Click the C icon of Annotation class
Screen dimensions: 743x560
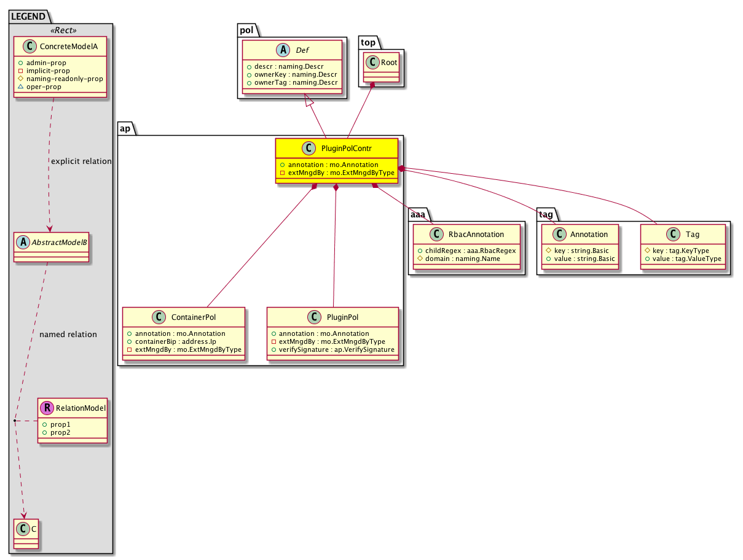559,234
